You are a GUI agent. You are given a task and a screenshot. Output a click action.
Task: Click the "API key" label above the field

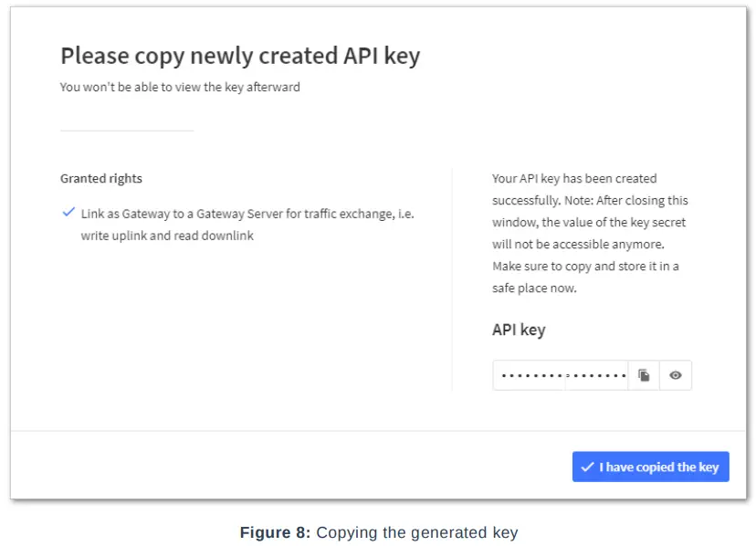click(519, 330)
